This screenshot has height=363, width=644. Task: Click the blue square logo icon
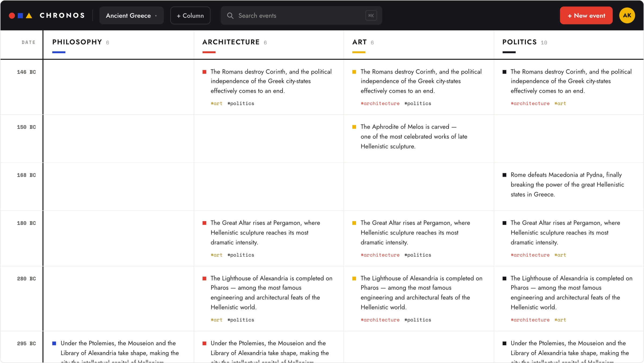pos(20,16)
